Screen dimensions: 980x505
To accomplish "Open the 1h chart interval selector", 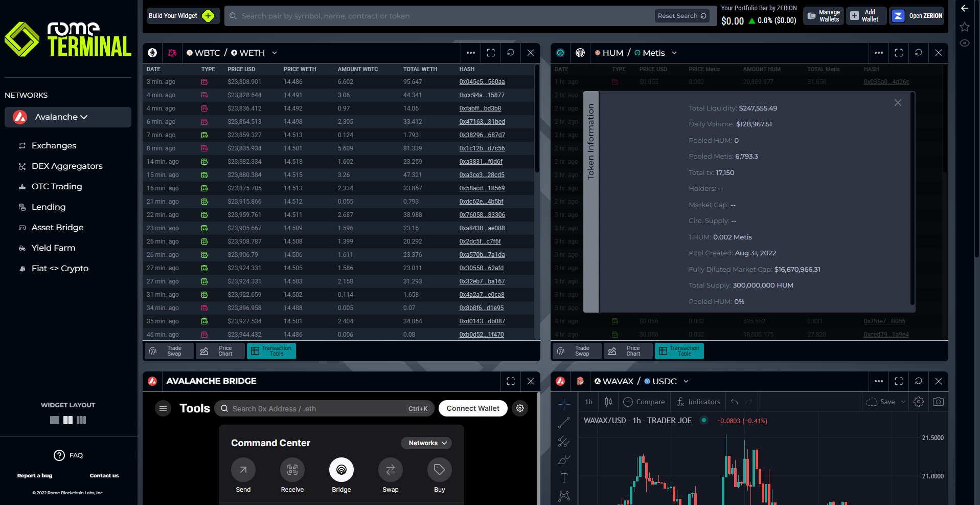I will [589, 402].
